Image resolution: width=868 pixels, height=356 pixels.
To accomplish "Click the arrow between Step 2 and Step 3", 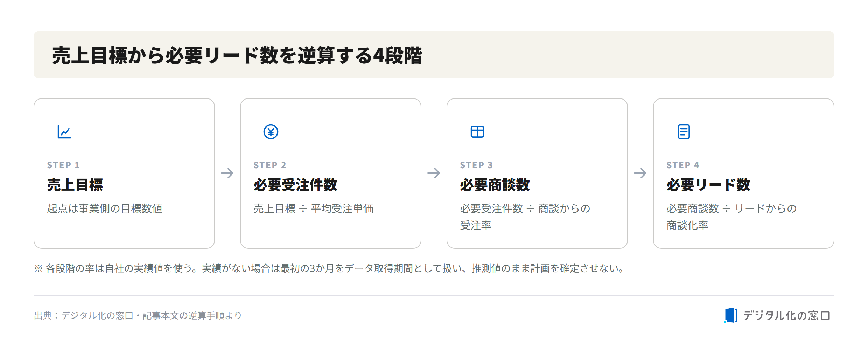I will coord(434,173).
